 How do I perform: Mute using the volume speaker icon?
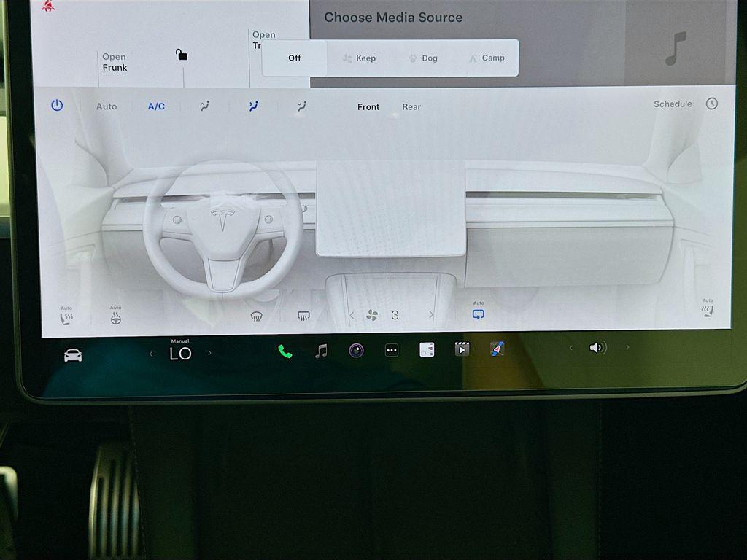(x=597, y=348)
